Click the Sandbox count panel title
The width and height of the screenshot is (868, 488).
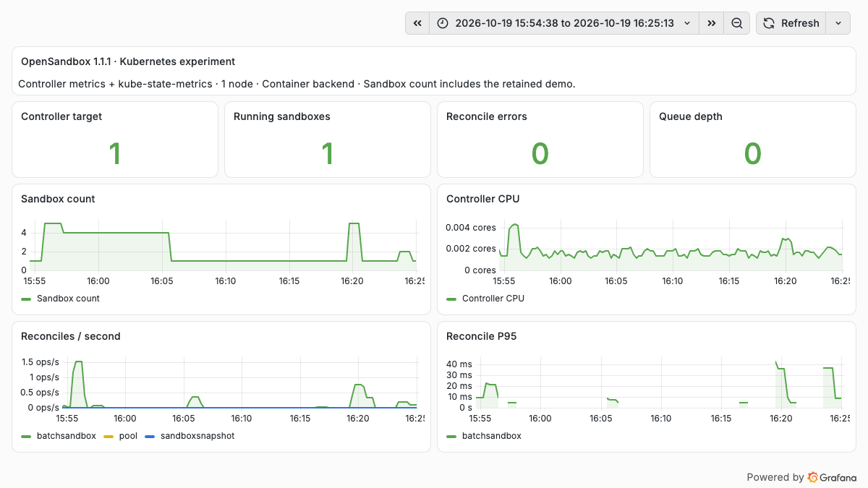(x=58, y=199)
